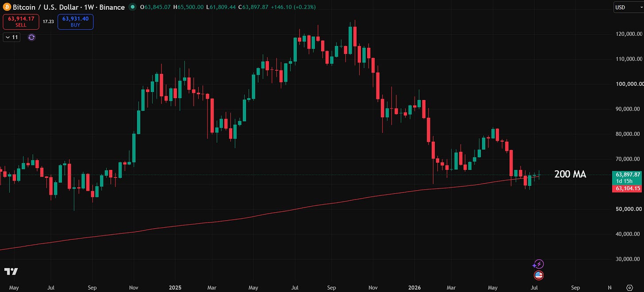
Task: Click the high value H65,500.00
Action: 188,8
